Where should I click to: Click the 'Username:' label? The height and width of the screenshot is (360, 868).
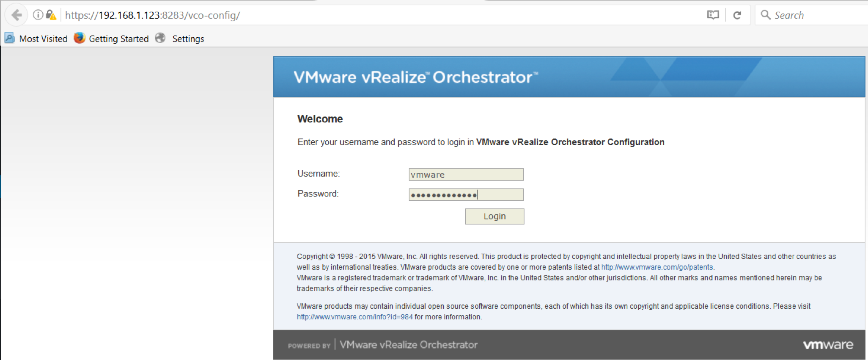pyautogui.click(x=319, y=174)
